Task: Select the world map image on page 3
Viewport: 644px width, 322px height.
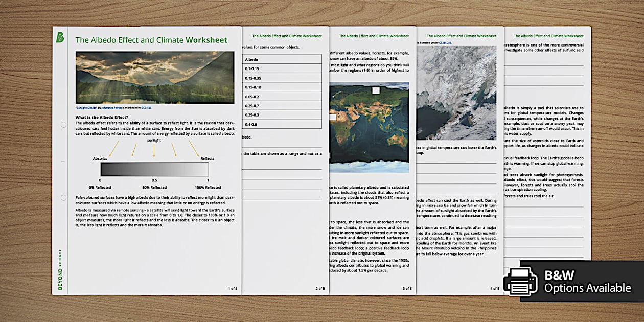Action: [370, 127]
